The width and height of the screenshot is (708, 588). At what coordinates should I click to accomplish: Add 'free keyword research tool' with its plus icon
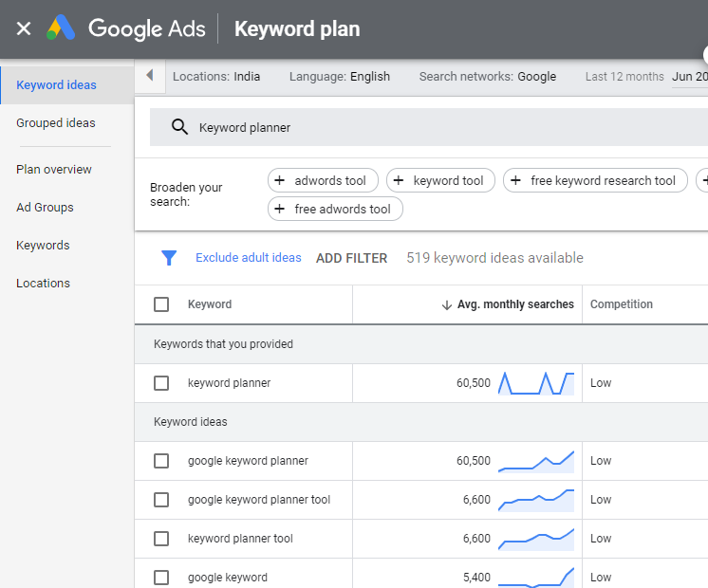(x=515, y=180)
